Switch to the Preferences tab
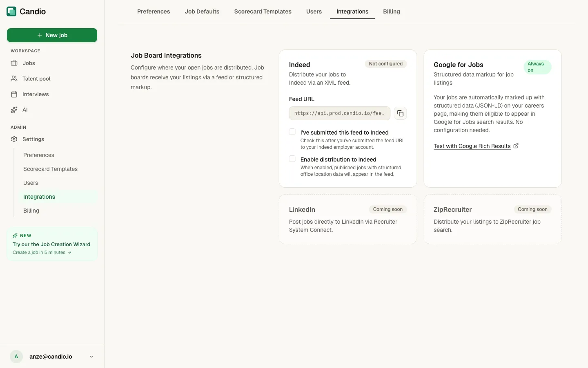The width and height of the screenshot is (588, 368). click(x=154, y=11)
